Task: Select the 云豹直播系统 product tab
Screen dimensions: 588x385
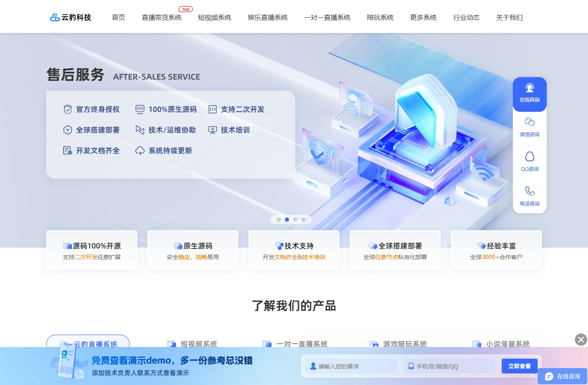Action: click(88, 343)
